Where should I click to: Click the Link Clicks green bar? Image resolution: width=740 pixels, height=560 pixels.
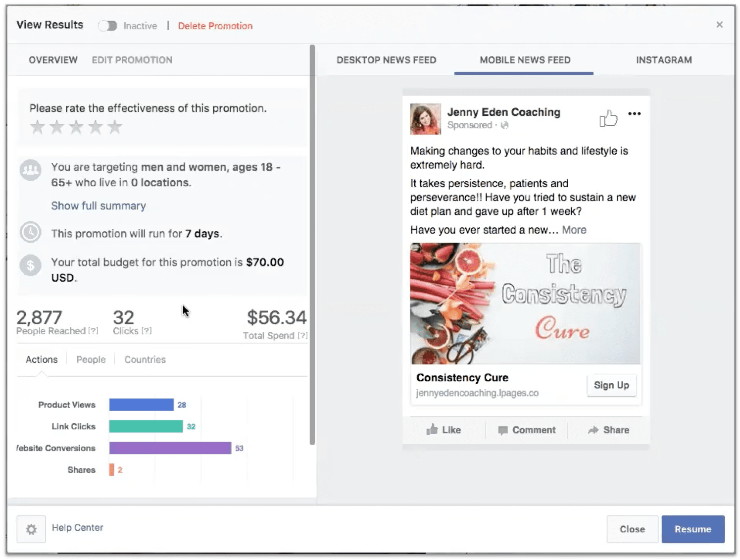click(x=146, y=426)
